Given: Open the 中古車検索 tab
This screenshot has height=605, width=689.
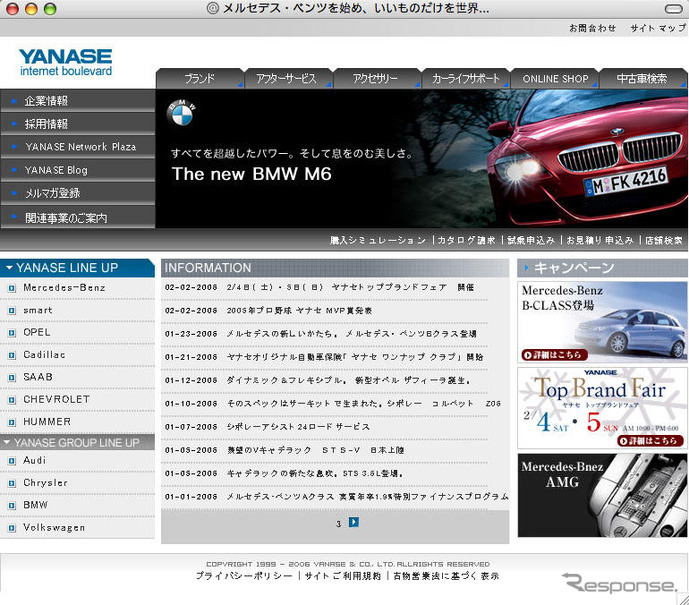Looking at the screenshot, I should 643,79.
